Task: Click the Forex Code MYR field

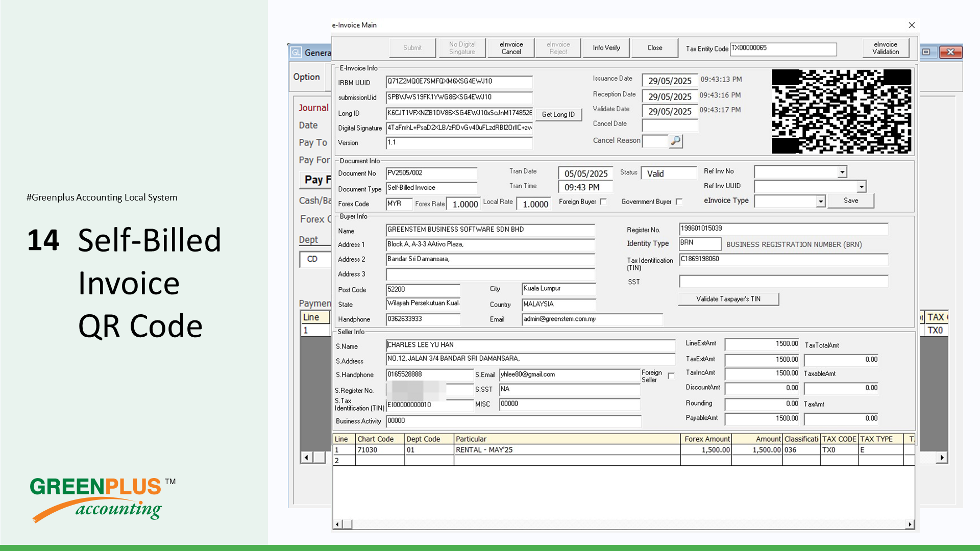Action: pyautogui.click(x=399, y=204)
